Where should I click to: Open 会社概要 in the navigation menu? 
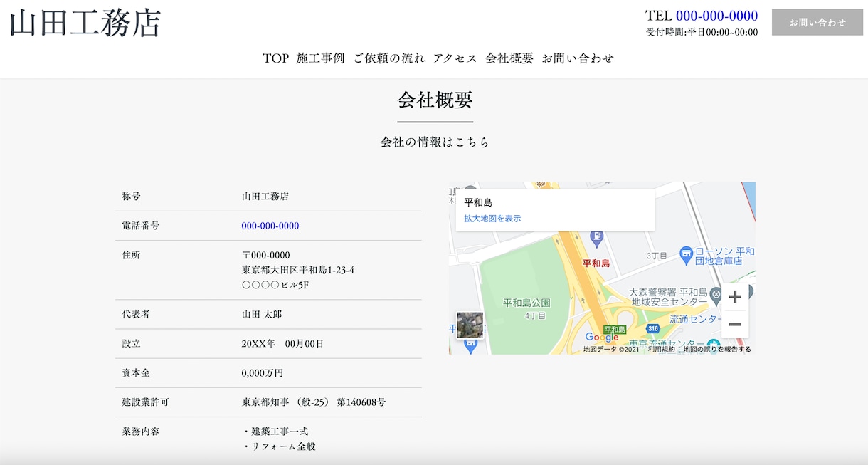pyautogui.click(x=509, y=58)
